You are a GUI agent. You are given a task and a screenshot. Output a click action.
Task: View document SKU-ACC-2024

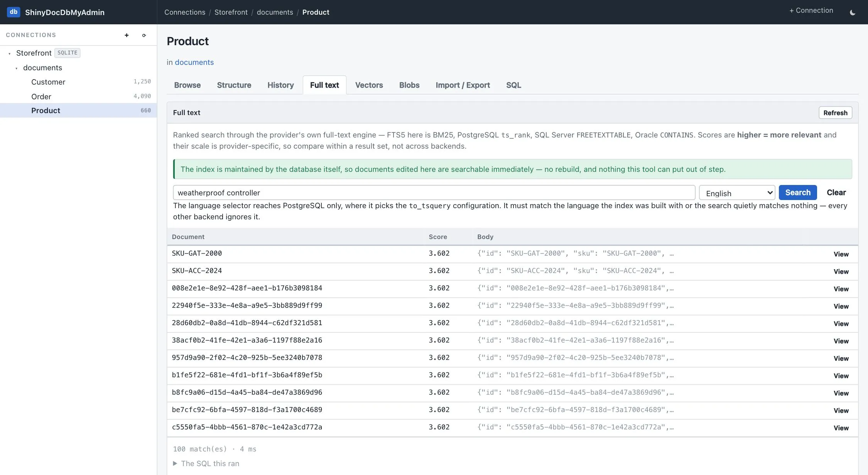coord(841,271)
